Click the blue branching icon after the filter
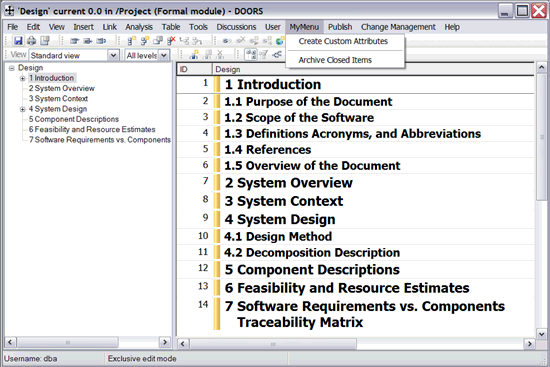 click(277, 55)
